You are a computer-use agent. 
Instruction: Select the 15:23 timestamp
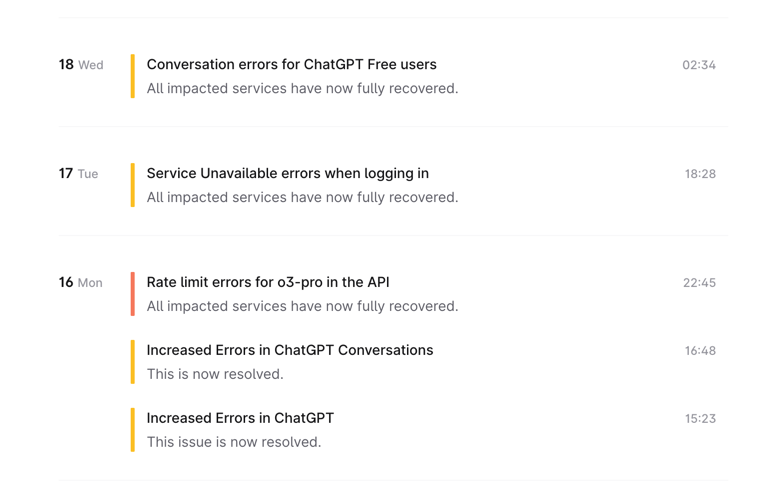pos(700,419)
